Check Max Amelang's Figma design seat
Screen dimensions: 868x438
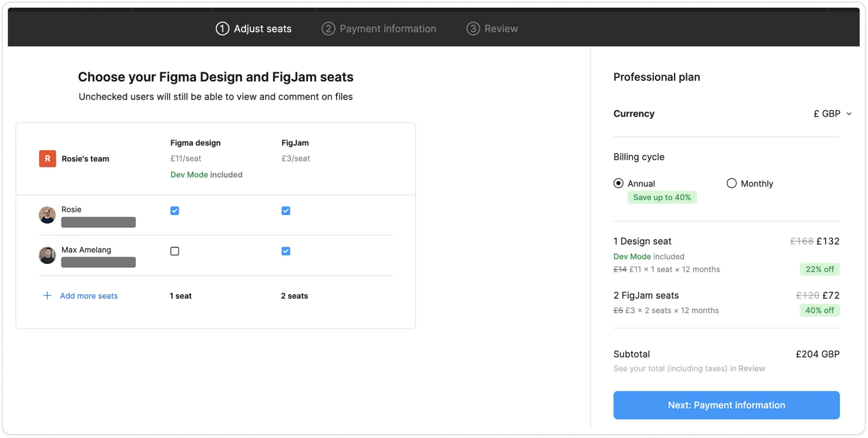pos(174,251)
